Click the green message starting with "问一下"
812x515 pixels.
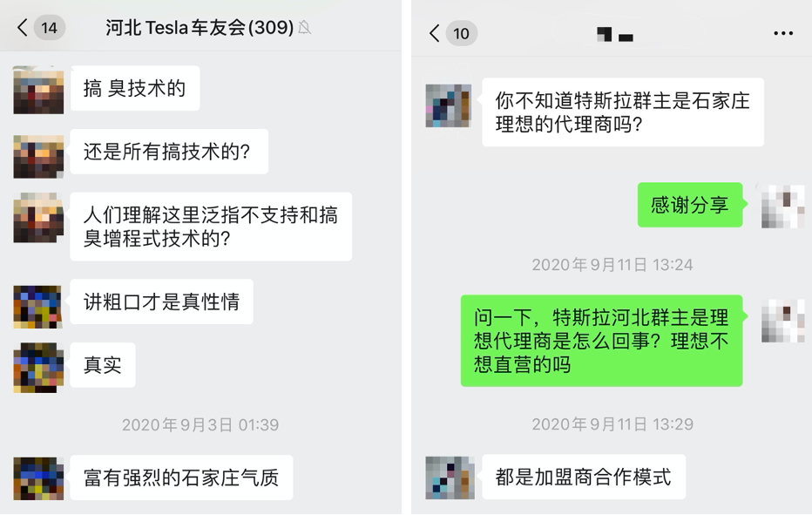601,341
